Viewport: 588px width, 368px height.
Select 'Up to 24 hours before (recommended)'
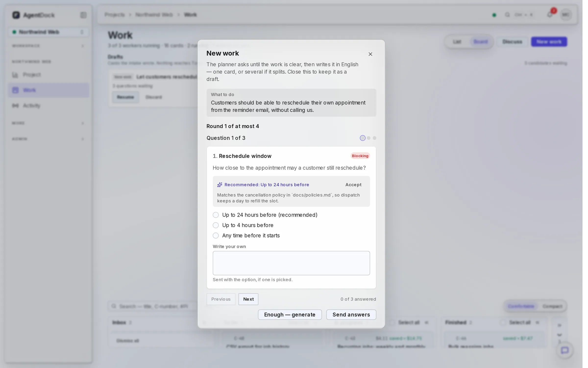point(265,215)
